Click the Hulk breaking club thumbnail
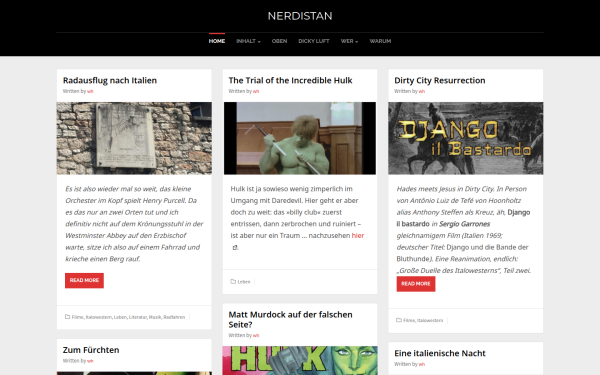Viewport: 600px width, 375px height. (x=300, y=138)
